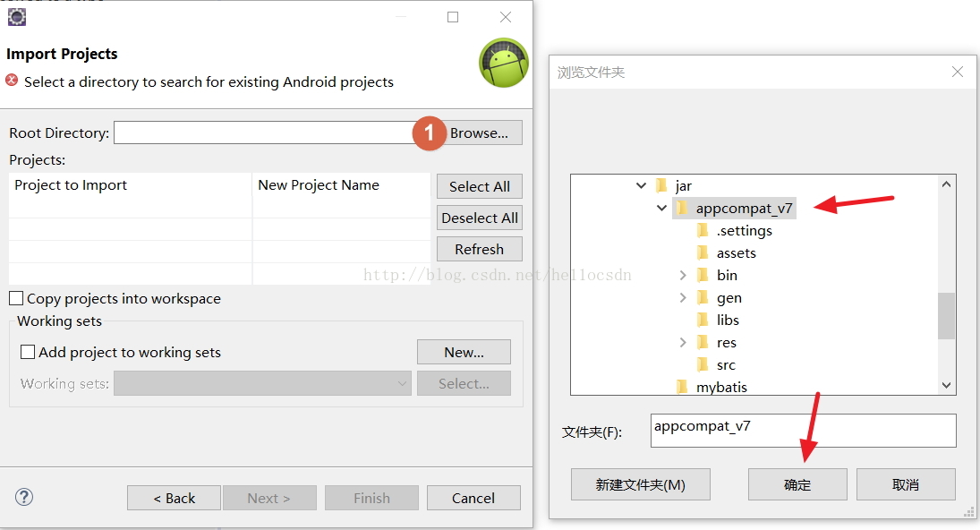Expand the bin folder node
The height and width of the screenshot is (530, 980).
(683, 275)
